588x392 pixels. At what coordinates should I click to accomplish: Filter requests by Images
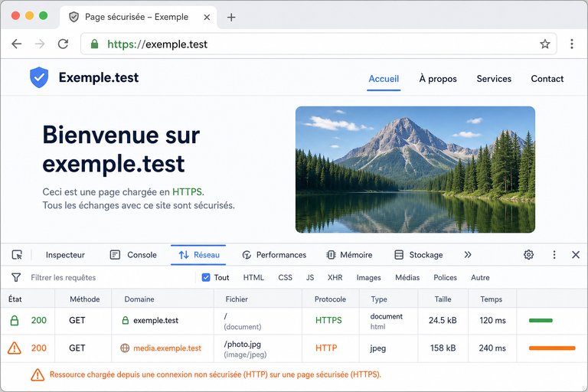[x=368, y=278]
